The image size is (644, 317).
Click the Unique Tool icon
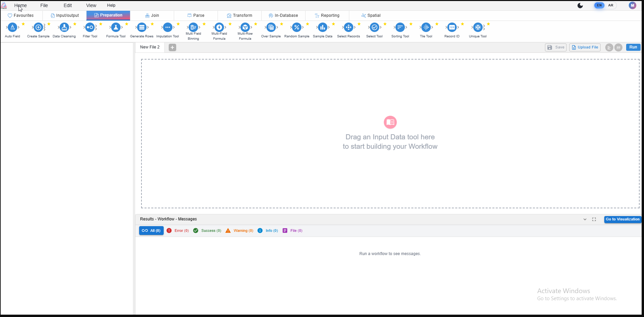click(x=478, y=28)
